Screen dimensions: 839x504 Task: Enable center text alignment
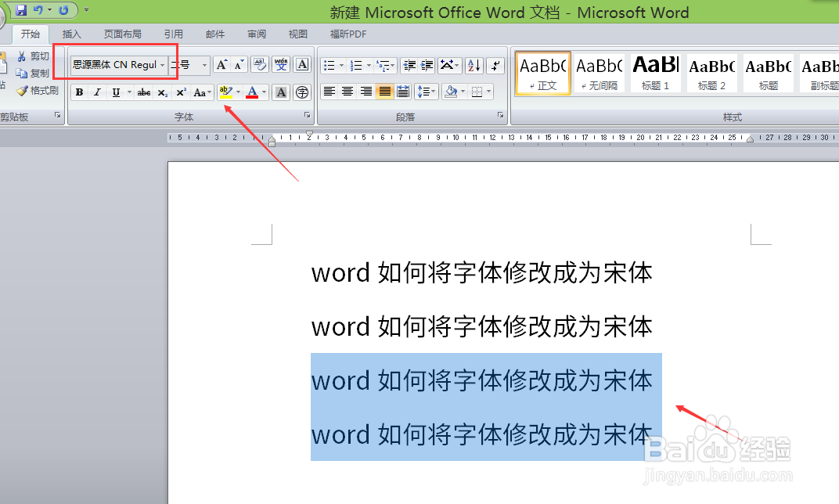[347, 92]
